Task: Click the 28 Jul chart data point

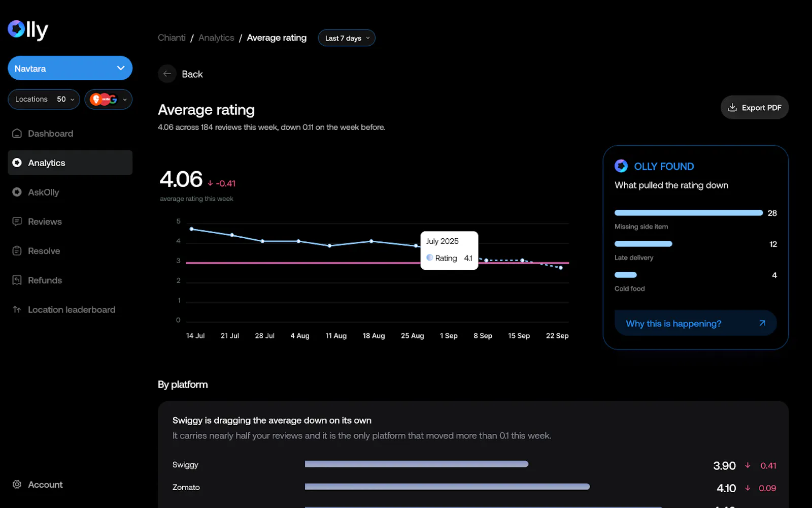Action: point(262,241)
